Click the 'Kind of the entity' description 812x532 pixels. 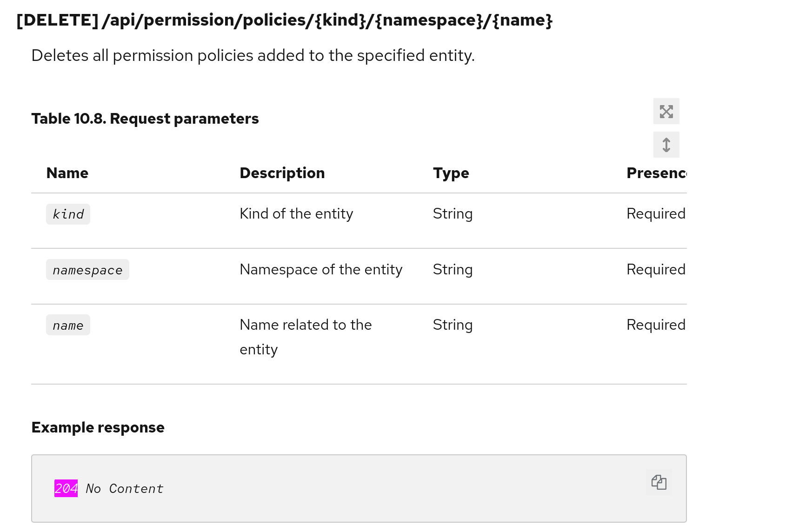pyautogui.click(x=296, y=214)
